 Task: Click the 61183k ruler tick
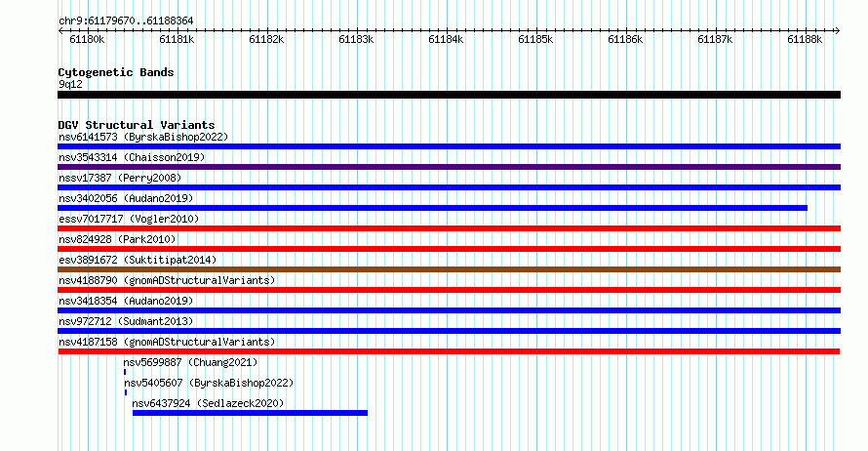coord(356,39)
